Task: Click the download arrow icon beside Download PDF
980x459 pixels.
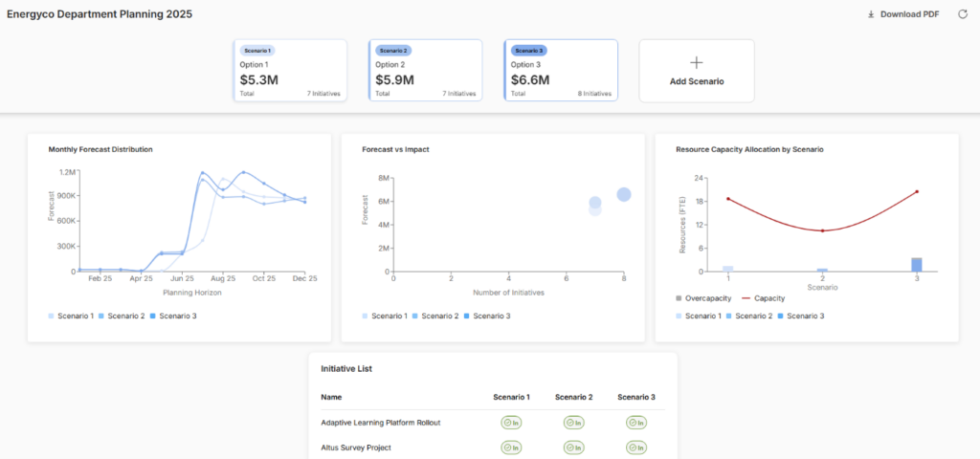Action: 871,14
